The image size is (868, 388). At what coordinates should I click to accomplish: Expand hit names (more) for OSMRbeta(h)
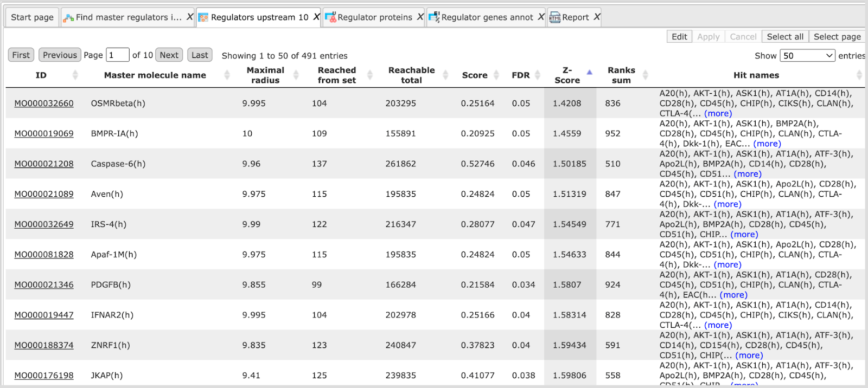point(718,113)
